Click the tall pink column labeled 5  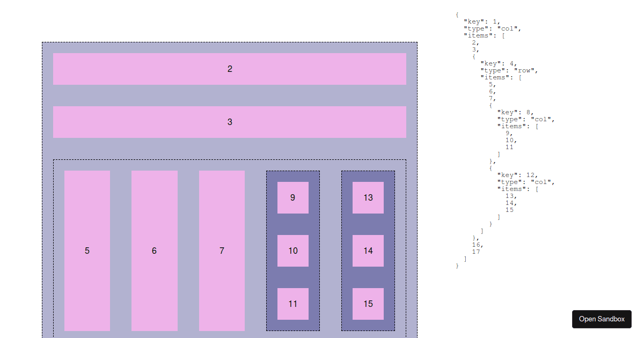pos(87,251)
